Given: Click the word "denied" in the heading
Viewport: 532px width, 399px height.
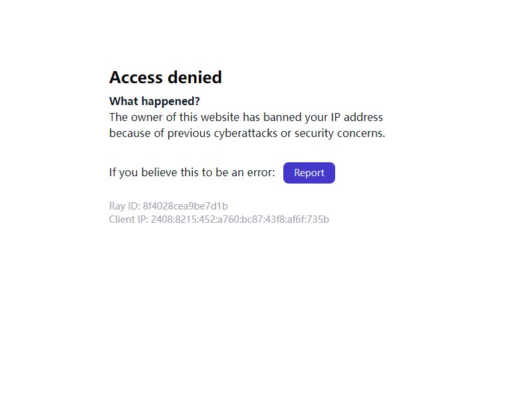Looking at the screenshot, I should pos(195,77).
